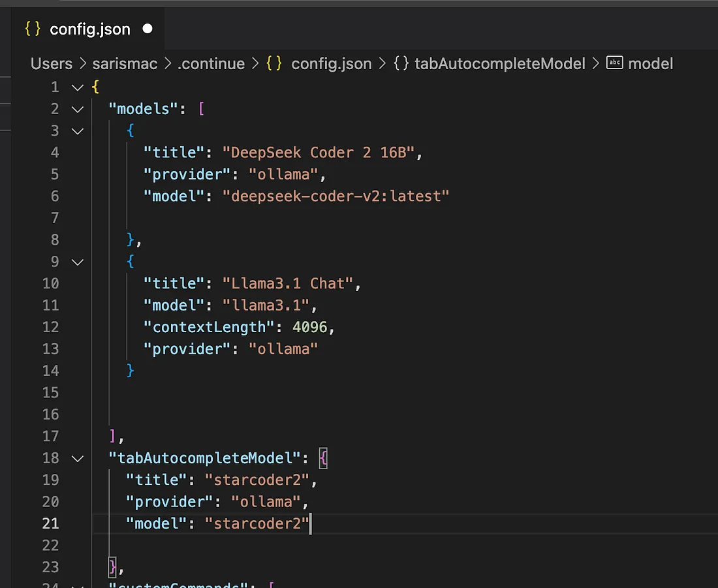Select the tabAutocompleteModel breadcrumb entry

click(499, 63)
